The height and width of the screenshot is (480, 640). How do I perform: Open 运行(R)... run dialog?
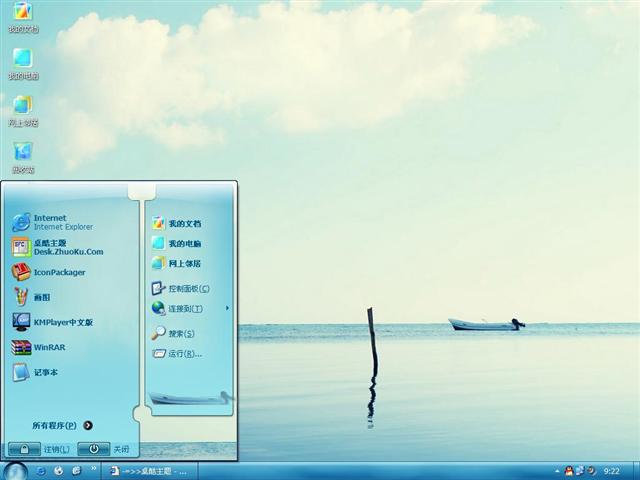184,353
